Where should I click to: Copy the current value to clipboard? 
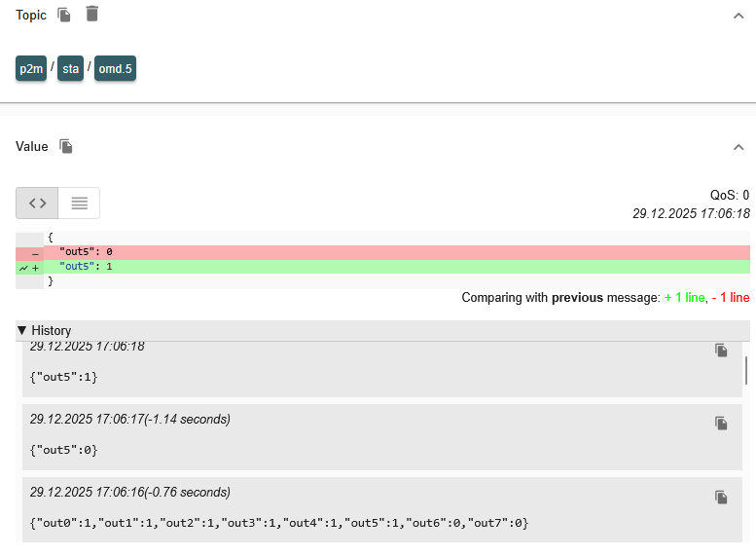(66, 146)
